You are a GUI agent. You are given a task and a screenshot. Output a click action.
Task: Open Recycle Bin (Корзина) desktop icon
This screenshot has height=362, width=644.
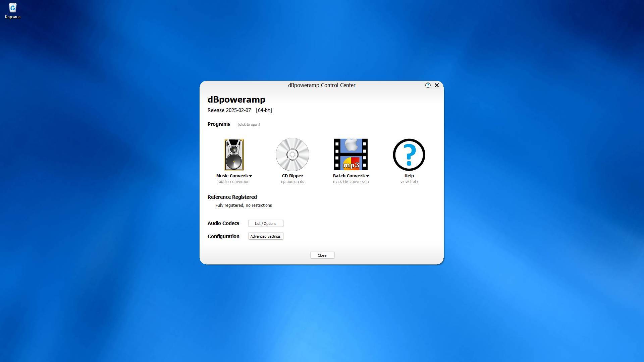coord(13,11)
